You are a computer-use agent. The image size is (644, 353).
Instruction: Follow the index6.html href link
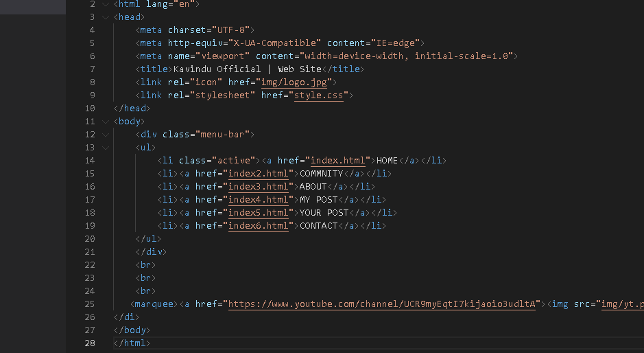point(258,226)
